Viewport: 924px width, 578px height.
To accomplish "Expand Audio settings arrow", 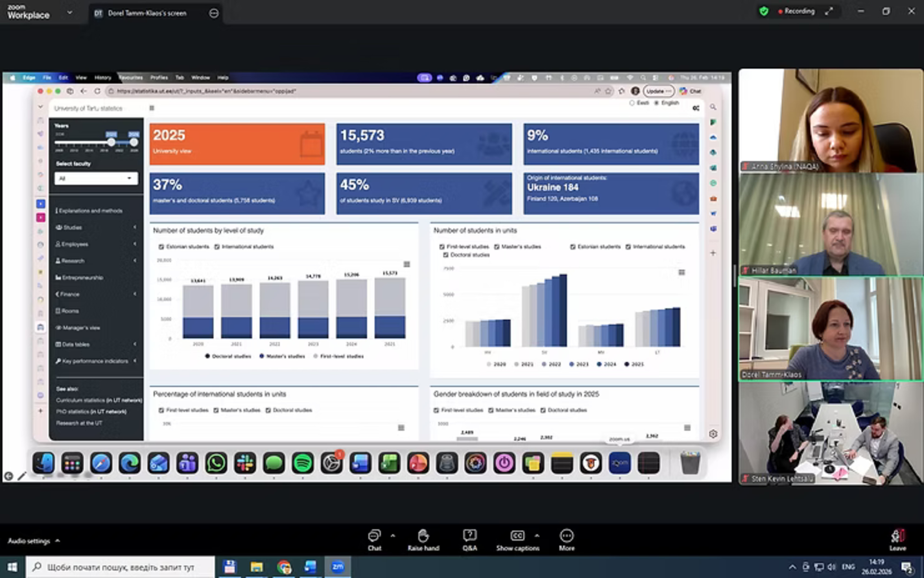I will pos(58,541).
